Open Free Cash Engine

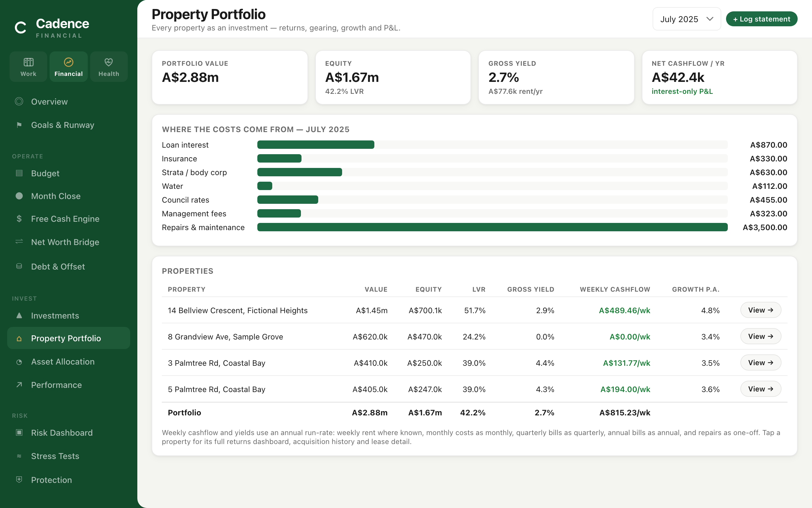68,219
